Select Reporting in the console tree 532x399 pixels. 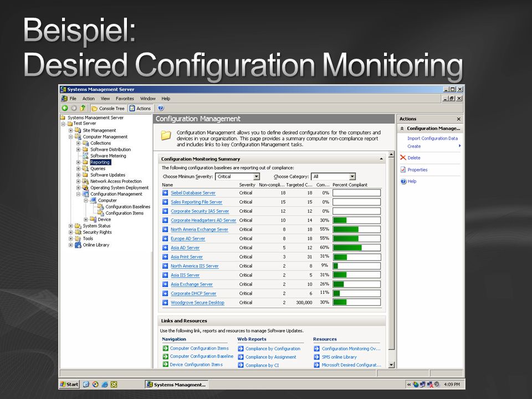(x=100, y=162)
